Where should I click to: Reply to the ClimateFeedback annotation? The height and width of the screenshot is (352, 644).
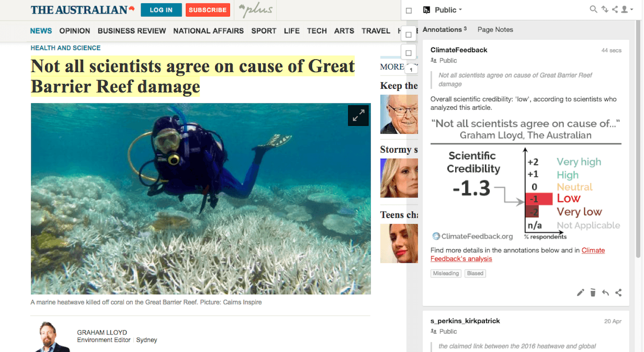point(605,293)
